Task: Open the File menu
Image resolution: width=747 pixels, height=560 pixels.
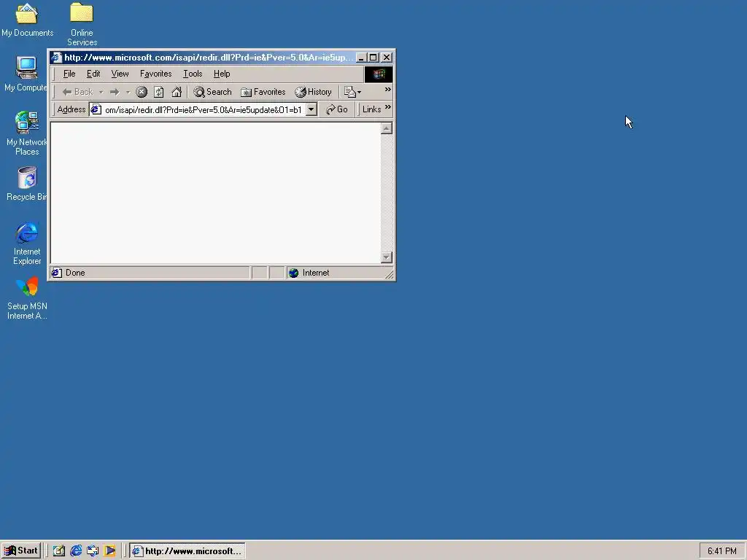Action: coord(69,74)
